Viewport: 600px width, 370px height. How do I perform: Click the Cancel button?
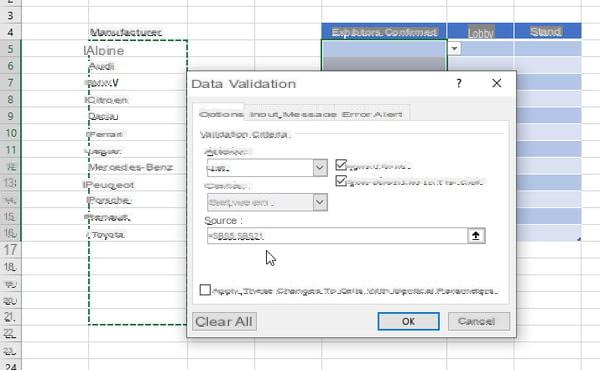click(x=479, y=321)
